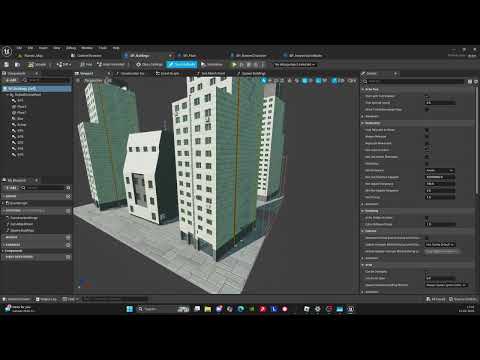
Task: Open the Diff dropdown in the toolbar
Action: coord(64,64)
